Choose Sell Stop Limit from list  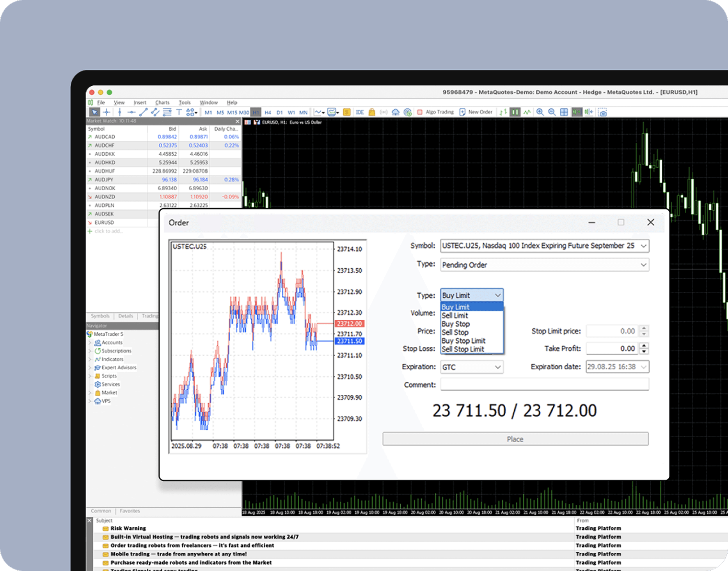[x=463, y=349]
